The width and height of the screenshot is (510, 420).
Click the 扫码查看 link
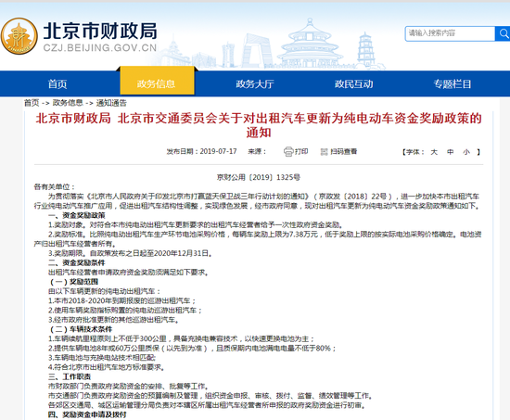pyautogui.click(x=343, y=152)
